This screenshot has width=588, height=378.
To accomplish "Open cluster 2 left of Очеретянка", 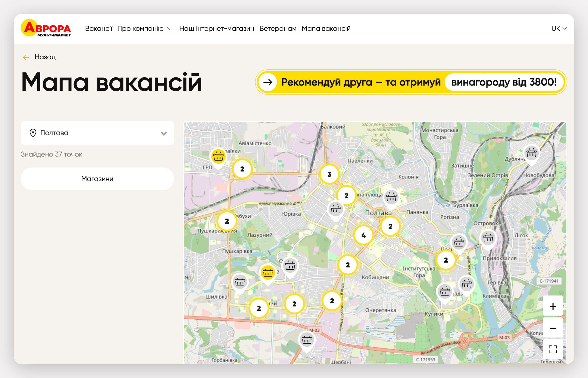I will tap(332, 301).
